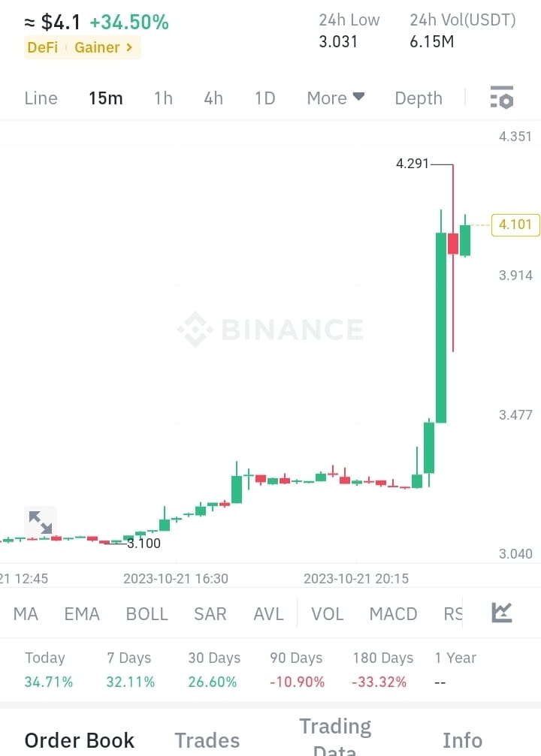
Task: Click the fullscreen expand icon on the chart
Action: [x=40, y=521]
